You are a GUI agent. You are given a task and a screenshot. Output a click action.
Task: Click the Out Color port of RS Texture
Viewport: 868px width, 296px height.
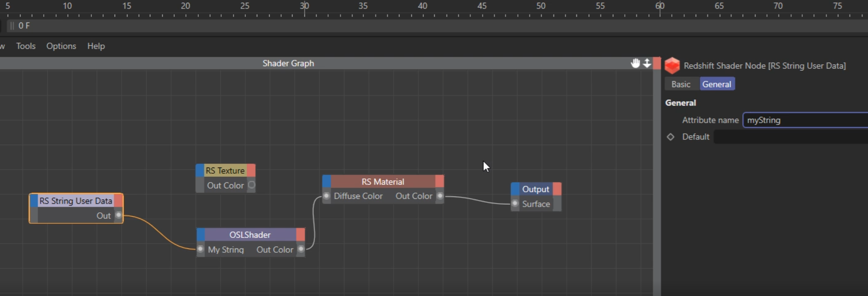click(251, 185)
